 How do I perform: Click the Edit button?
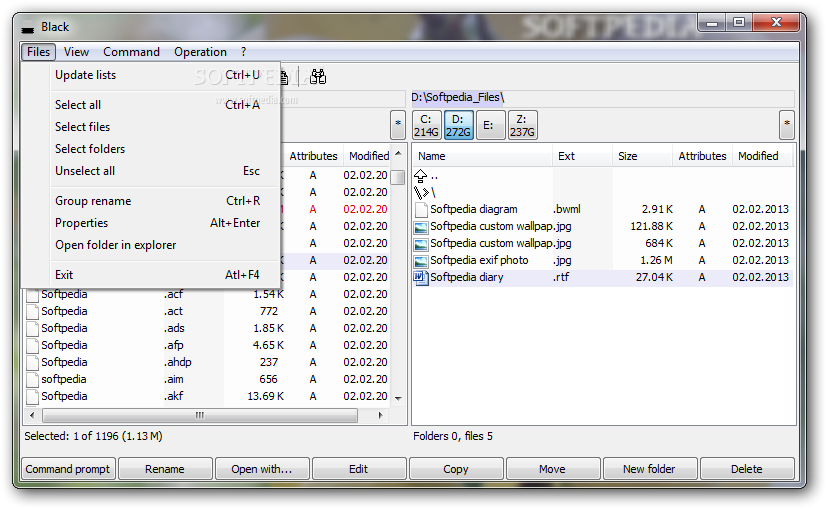359,469
